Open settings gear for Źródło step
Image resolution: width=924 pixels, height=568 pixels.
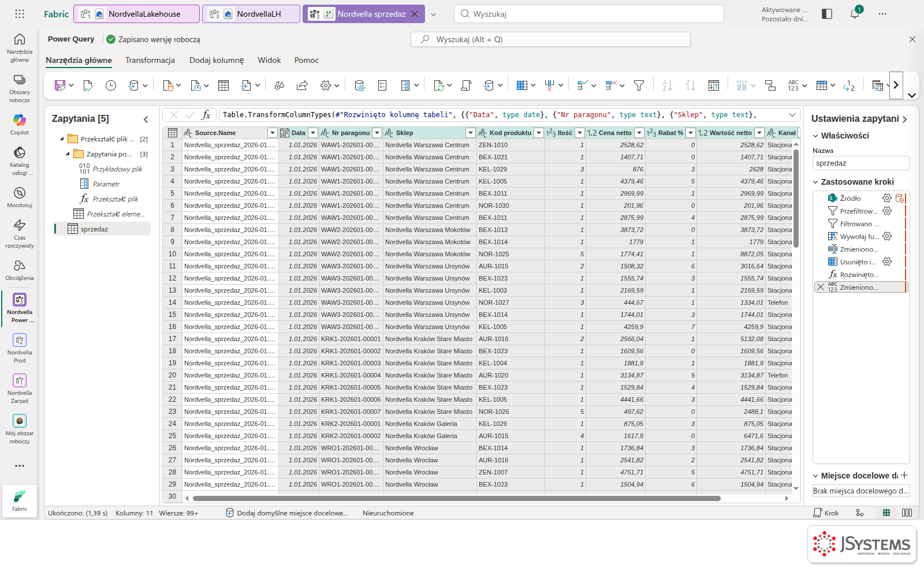coord(887,198)
